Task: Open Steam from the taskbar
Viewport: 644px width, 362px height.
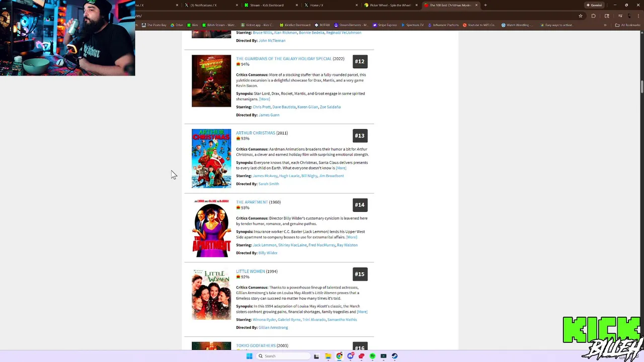Action: (394, 356)
